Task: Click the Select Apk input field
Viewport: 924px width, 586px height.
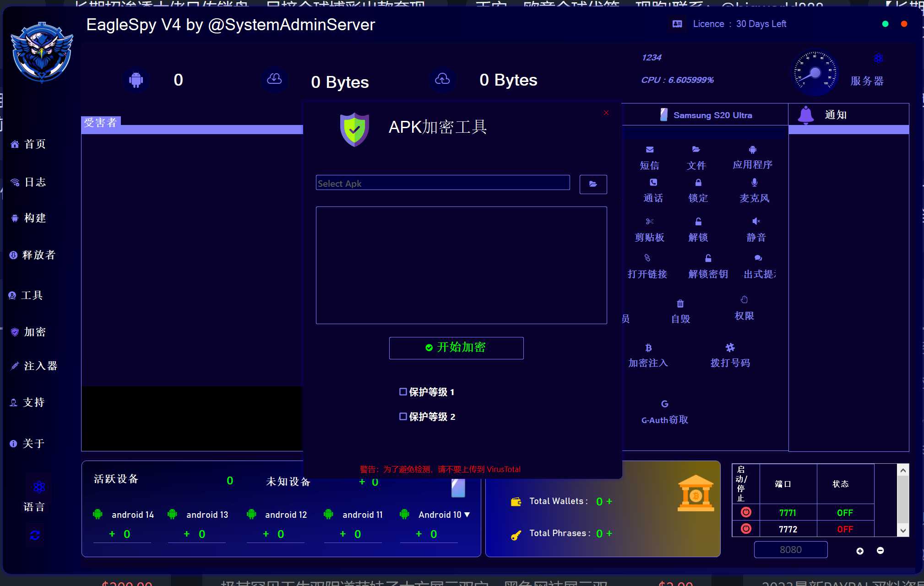Action: (443, 183)
